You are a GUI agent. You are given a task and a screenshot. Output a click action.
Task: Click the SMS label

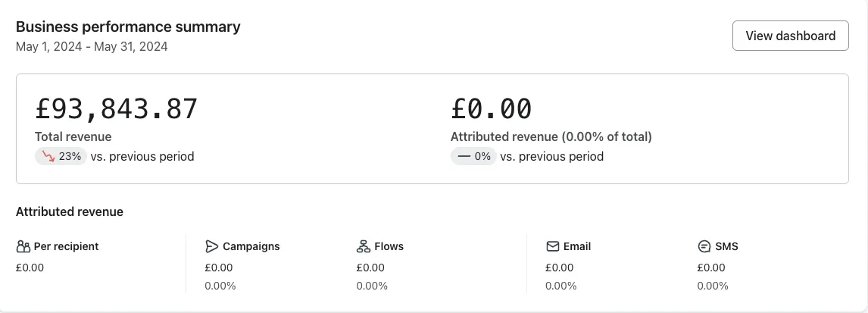(726, 246)
